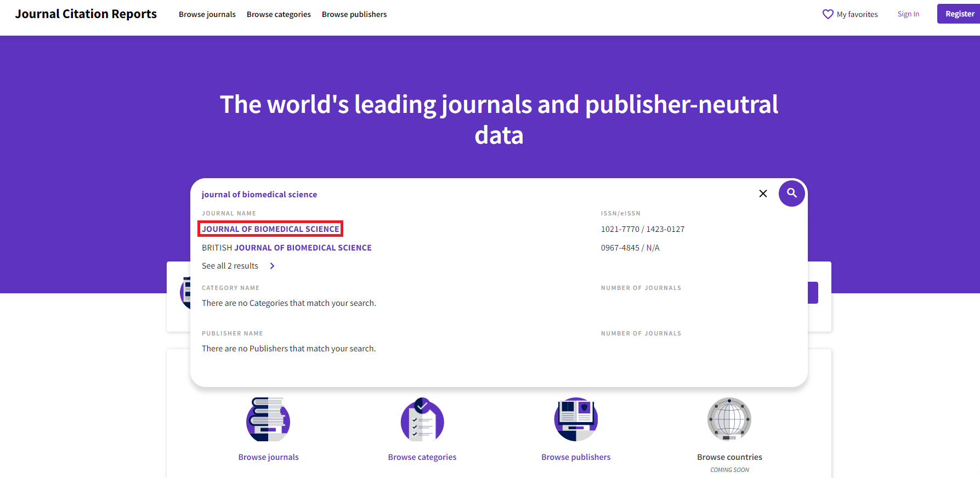Click the Sign In link
The width and height of the screenshot is (980, 478).
click(908, 14)
